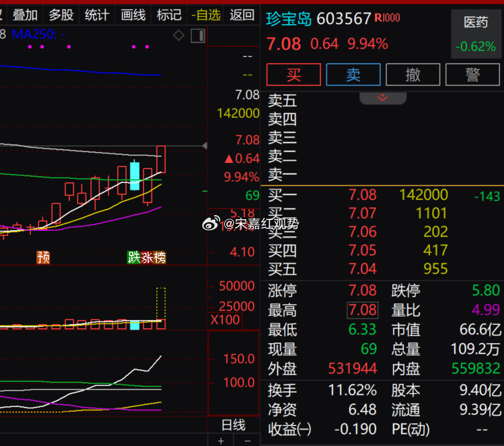Click the stock code 603567
This screenshot has height=446, width=504.
pyautogui.click(x=344, y=18)
